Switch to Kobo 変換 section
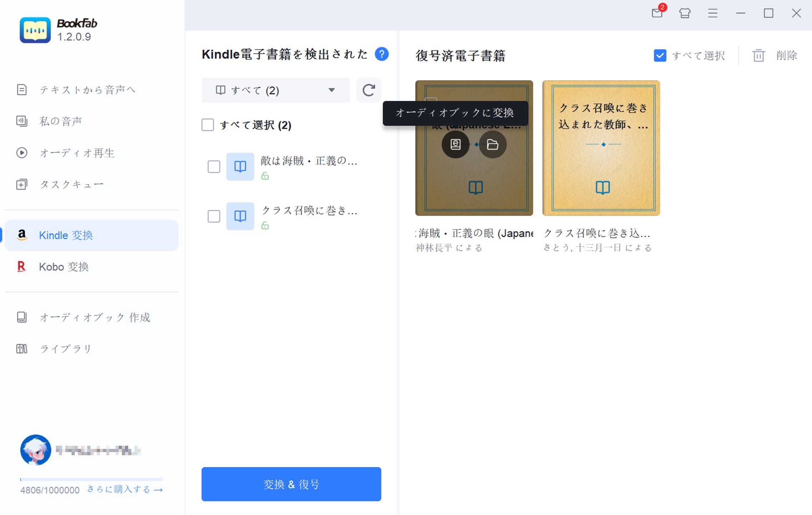Viewport: 812px width, 515px height. 64,267
